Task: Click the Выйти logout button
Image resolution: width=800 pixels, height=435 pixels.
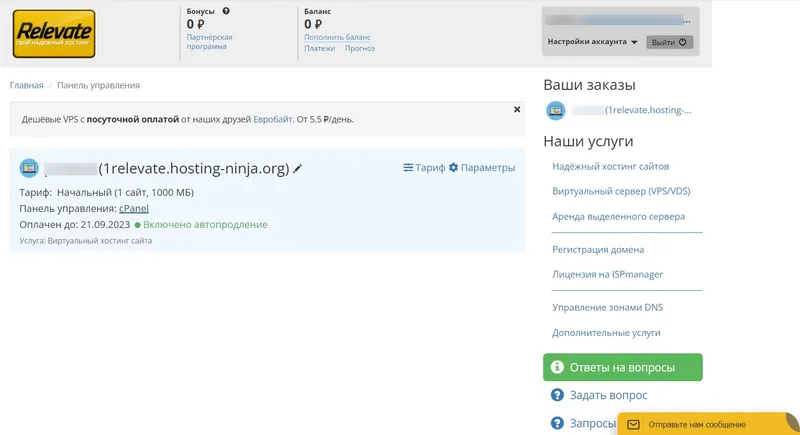Action: 669,42
